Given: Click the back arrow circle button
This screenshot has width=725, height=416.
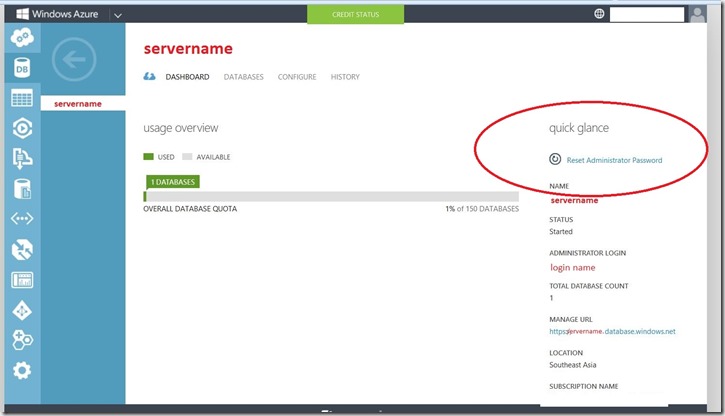Looking at the screenshot, I should point(76,60).
